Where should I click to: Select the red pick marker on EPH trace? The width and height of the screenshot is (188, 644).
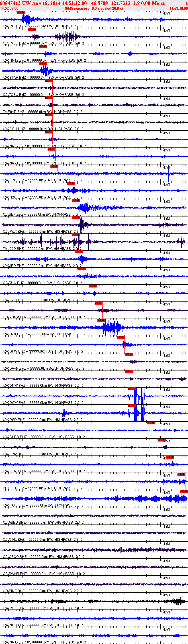coord(54,166)
